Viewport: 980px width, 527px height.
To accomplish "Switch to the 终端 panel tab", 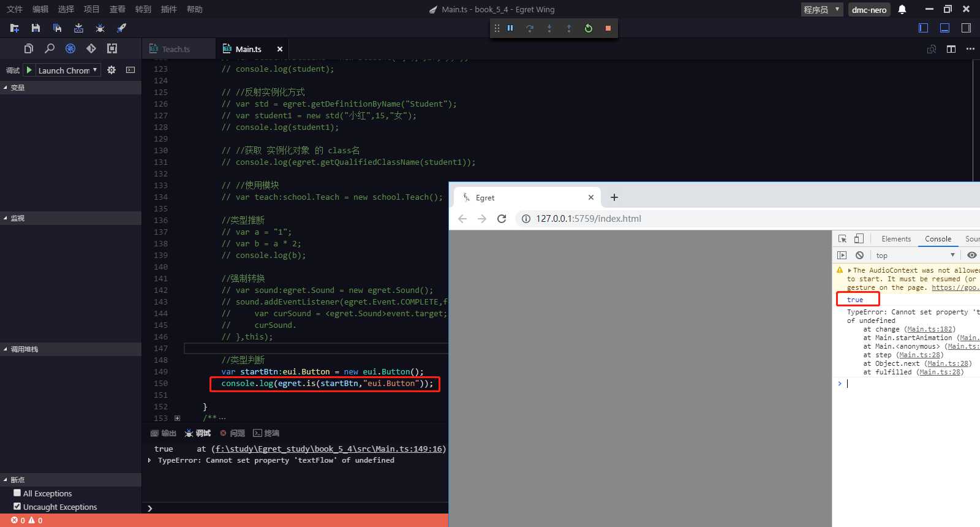I will point(266,433).
